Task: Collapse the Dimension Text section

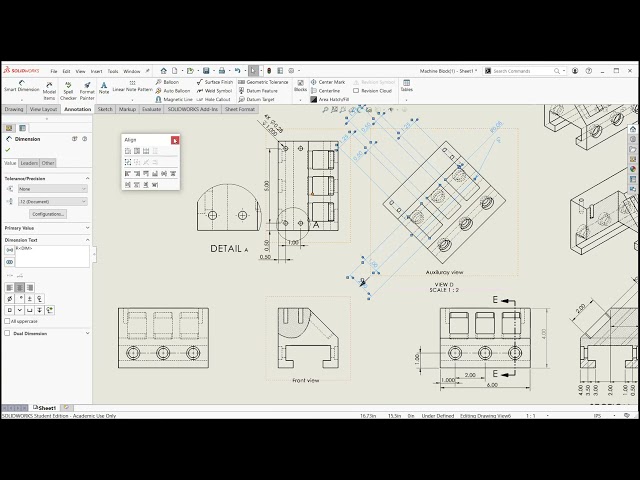Action: coord(87,240)
